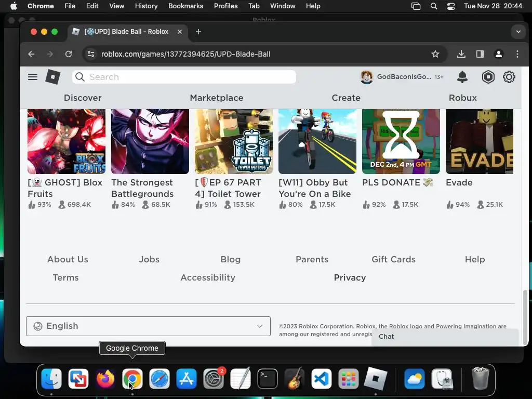Open the Roblox app from the Dock
This screenshot has width=532, height=399.
coord(375,379)
